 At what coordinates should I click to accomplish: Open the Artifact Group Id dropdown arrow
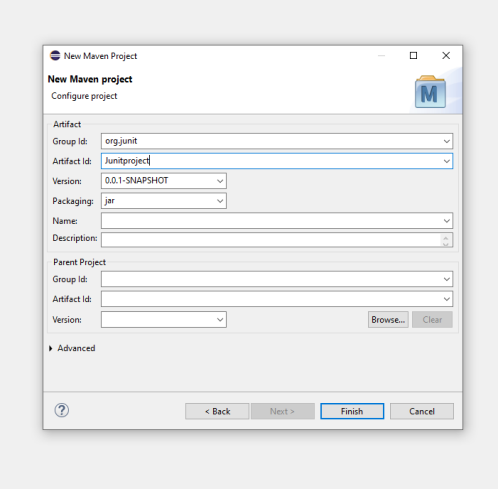click(x=447, y=141)
